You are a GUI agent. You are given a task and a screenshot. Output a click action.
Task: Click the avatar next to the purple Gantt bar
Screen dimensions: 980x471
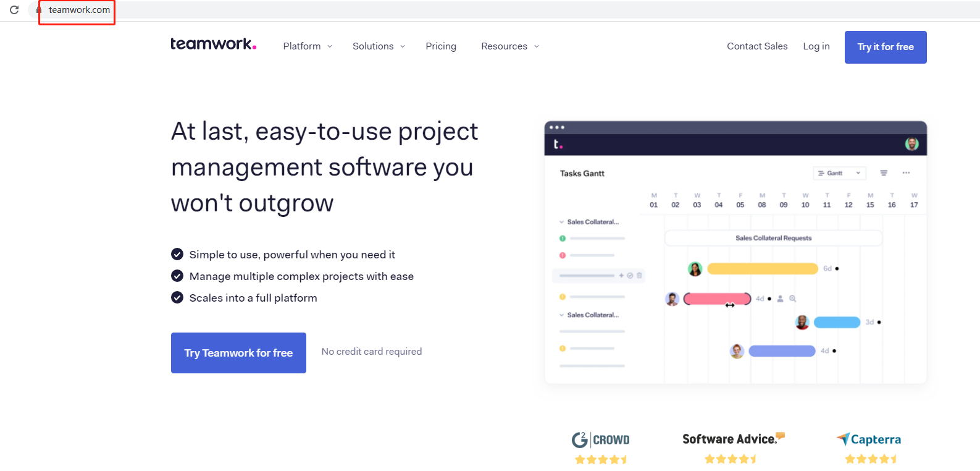(x=737, y=351)
